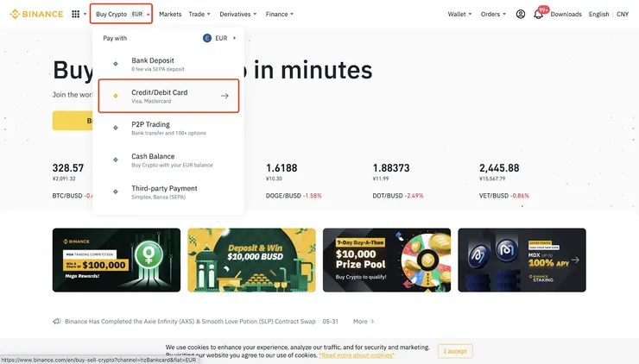Click the EUR currency coin icon
This screenshot has width=639, height=364.
click(x=207, y=38)
